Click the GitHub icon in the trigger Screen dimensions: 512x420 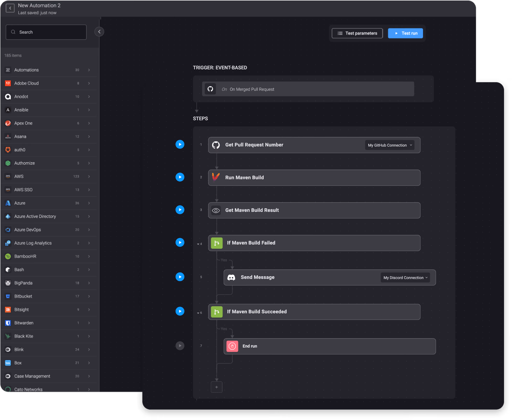[x=210, y=89]
